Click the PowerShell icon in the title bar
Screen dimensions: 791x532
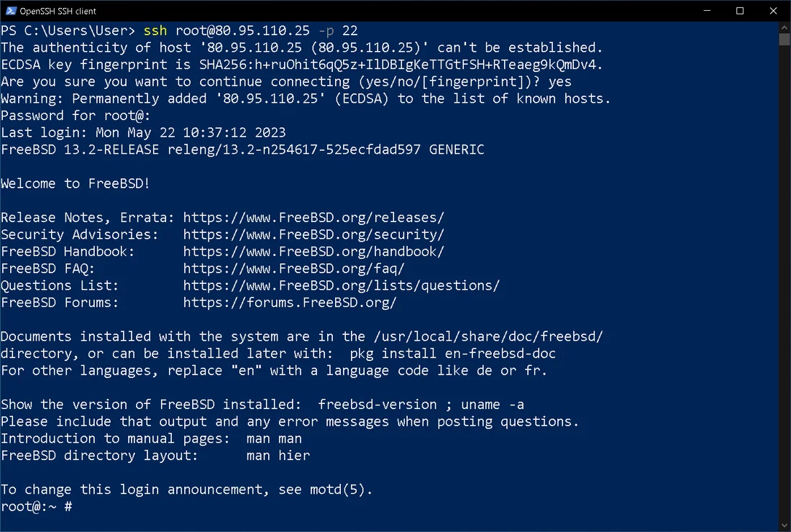(9, 11)
